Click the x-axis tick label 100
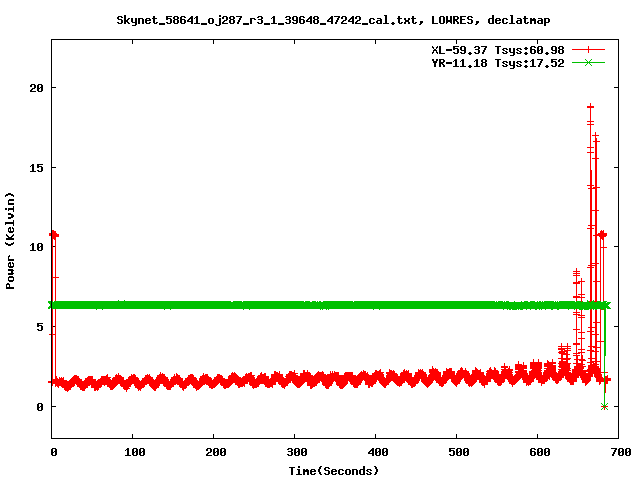The width and height of the screenshot is (640, 480). (134, 452)
